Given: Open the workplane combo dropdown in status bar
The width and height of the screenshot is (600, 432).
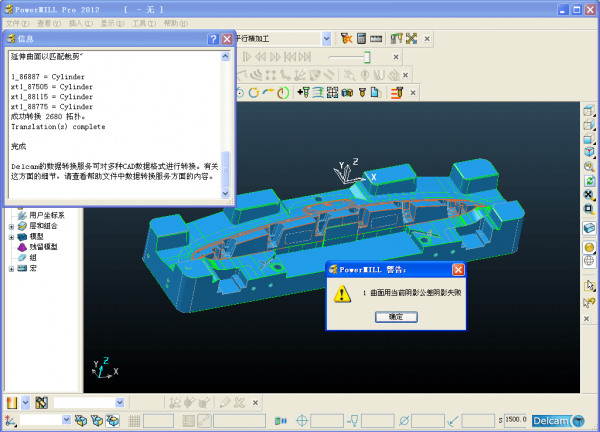Looking at the screenshot, I should (66, 420).
